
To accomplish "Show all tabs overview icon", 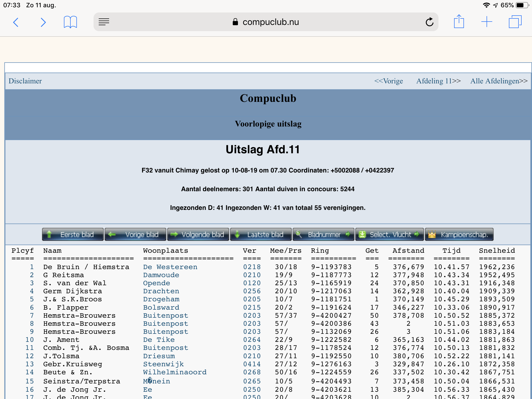I will pyautogui.click(x=515, y=22).
